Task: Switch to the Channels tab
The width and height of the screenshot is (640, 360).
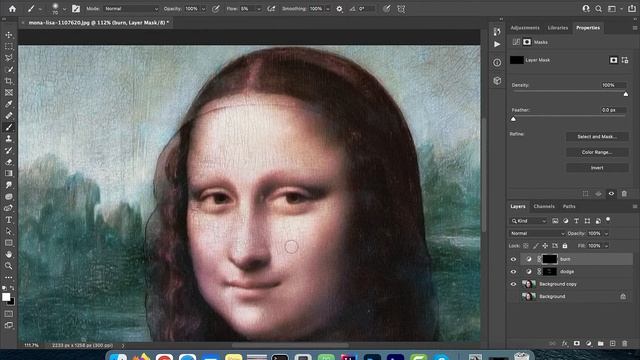Action: coord(544,207)
